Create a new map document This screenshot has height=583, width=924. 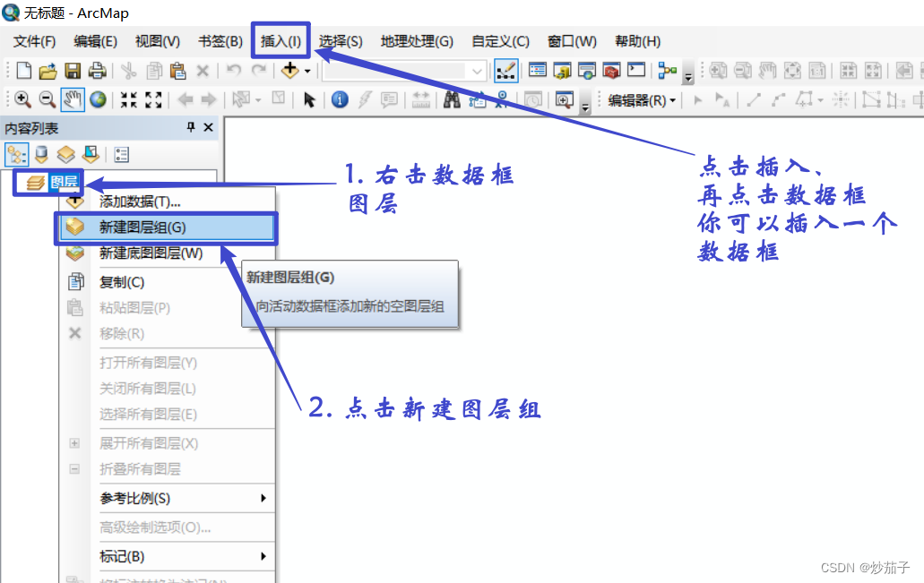tap(23, 71)
